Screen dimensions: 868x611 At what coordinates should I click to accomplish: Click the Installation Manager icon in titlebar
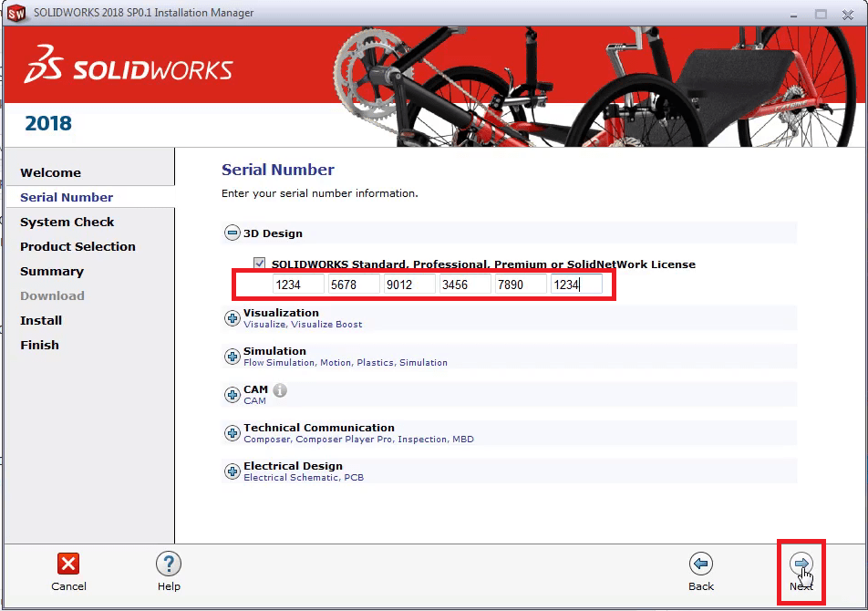coord(15,14)
